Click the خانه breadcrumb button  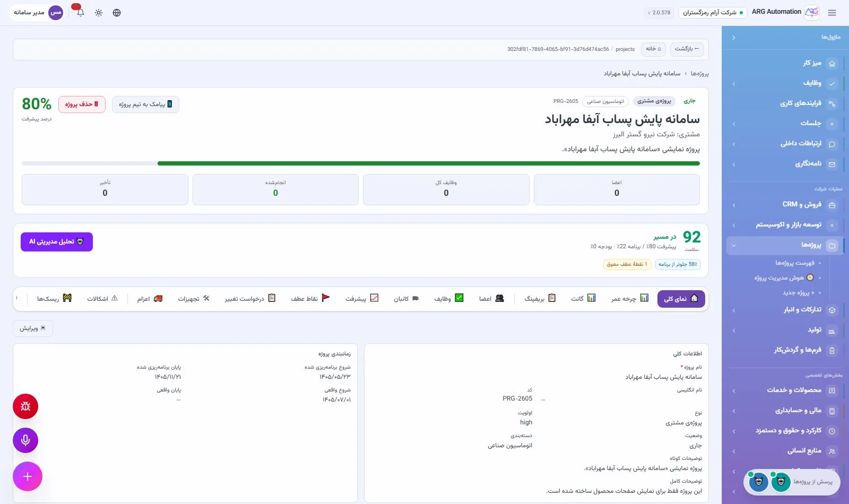click(x=653, y=49)
